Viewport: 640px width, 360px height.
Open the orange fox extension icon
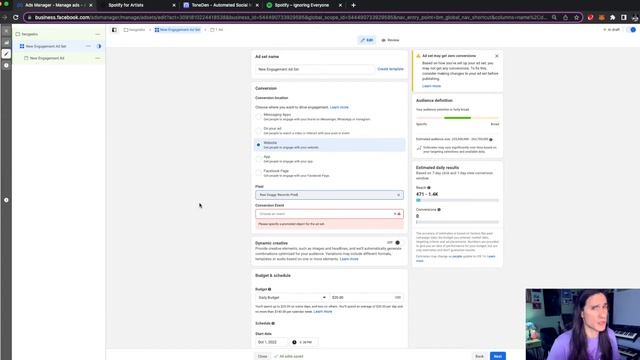[602, 18]
